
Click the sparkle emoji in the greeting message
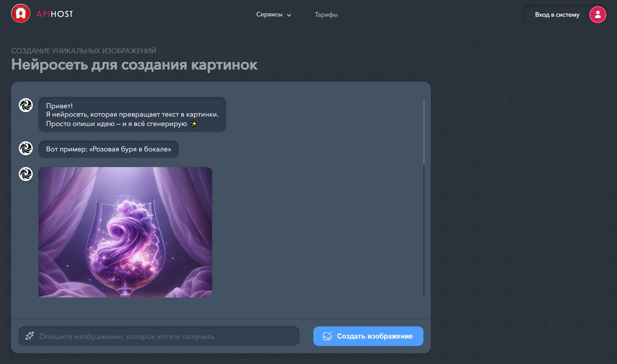click(x=193, y=124)
